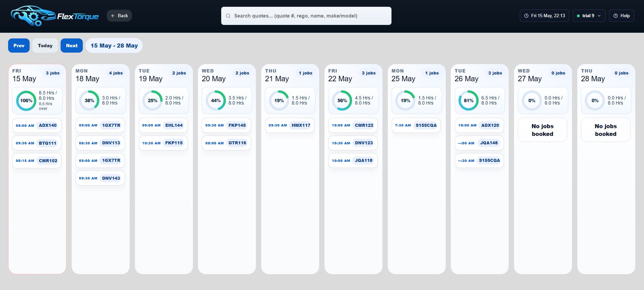Open the EHL144 job
Image resolution: width=644 pixels, height=290 pixels.
coord(163,125)
